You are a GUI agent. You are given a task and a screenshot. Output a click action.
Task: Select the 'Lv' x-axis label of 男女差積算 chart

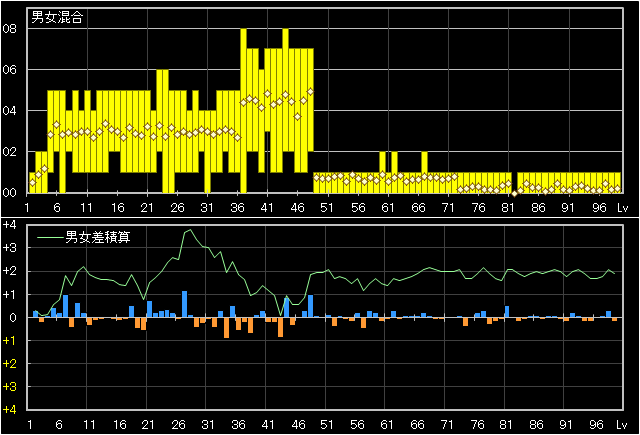coord(622,425)
